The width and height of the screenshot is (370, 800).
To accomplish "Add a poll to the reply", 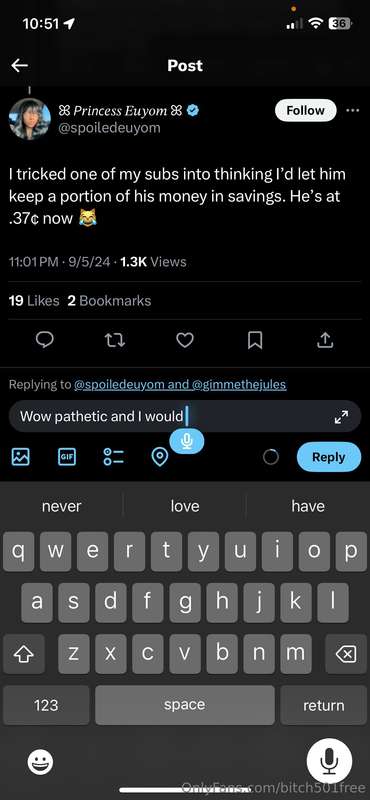I will pyautogui.click(x=113, y=457).
